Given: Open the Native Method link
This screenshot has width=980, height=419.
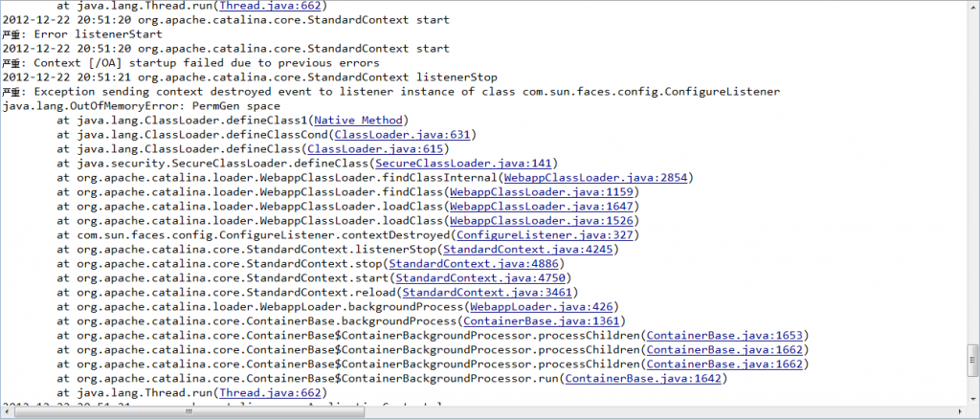Looking at the screenshot, I should [360, 120].
